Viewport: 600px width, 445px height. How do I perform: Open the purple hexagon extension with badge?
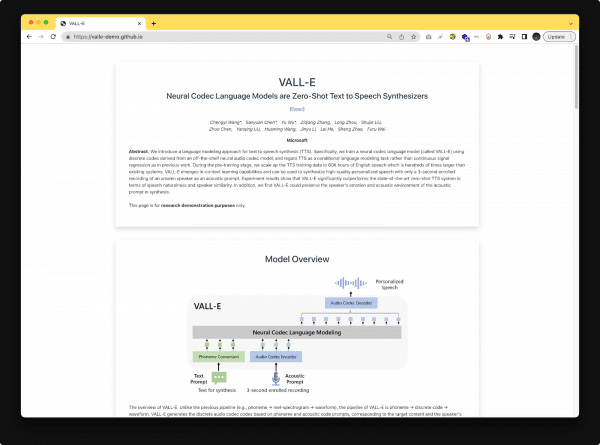pyautogui.click(x=465, y=37)
